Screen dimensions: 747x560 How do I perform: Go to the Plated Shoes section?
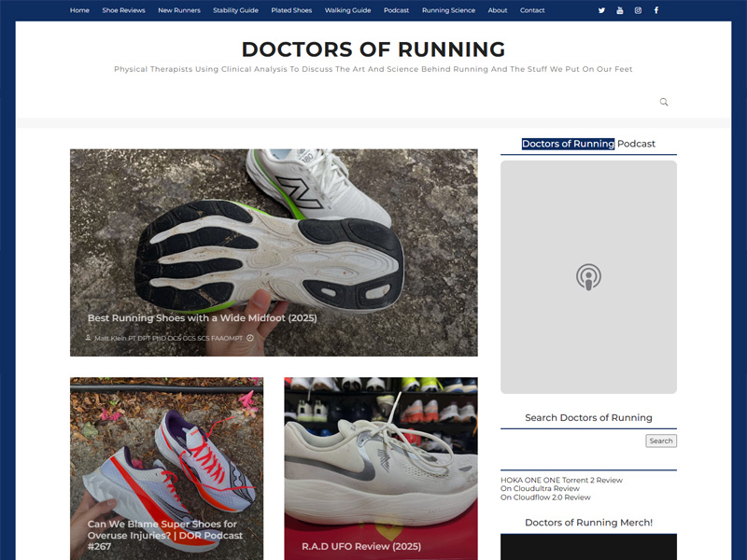point(292,10)
